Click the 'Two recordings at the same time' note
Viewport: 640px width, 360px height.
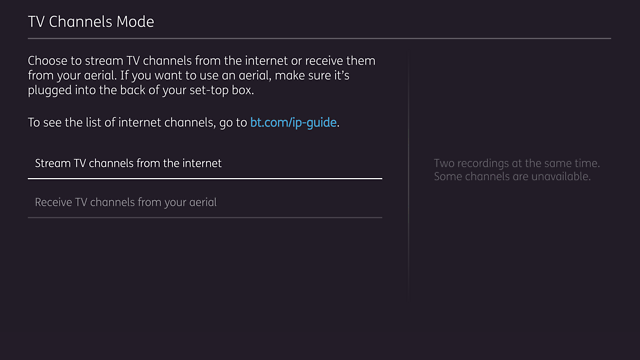click(x=517, y=163)
